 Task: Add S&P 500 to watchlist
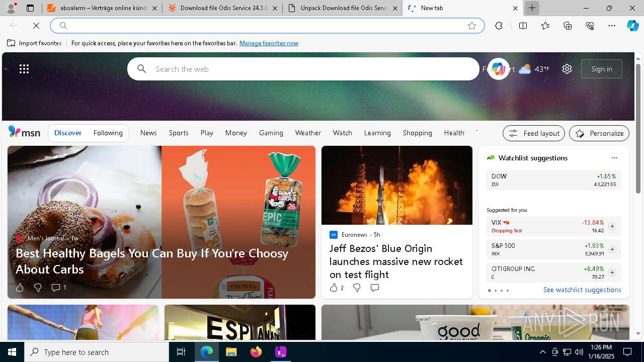click(612, 249)
